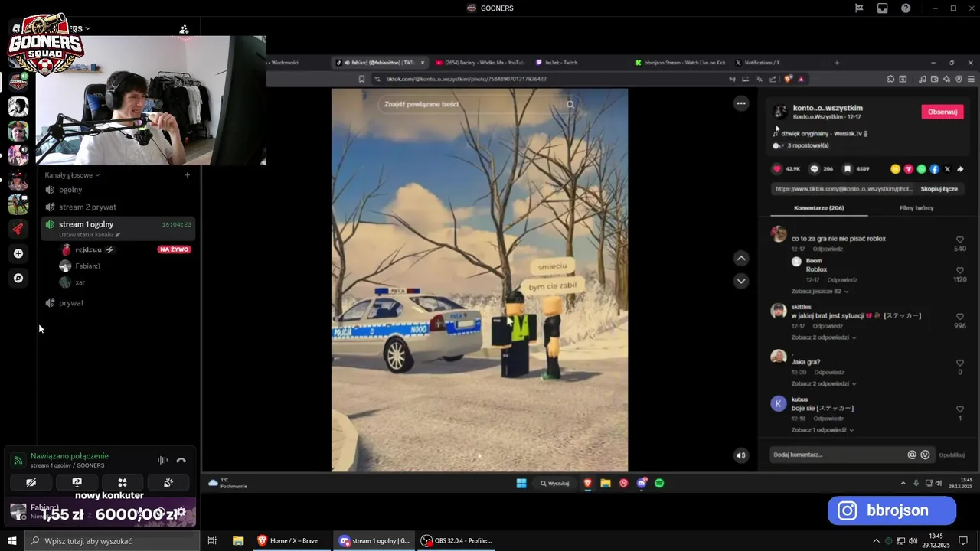Open red pistol server icon in sidebar
Viewport: 980px width, 551px height.
click(x=18, y=229)
